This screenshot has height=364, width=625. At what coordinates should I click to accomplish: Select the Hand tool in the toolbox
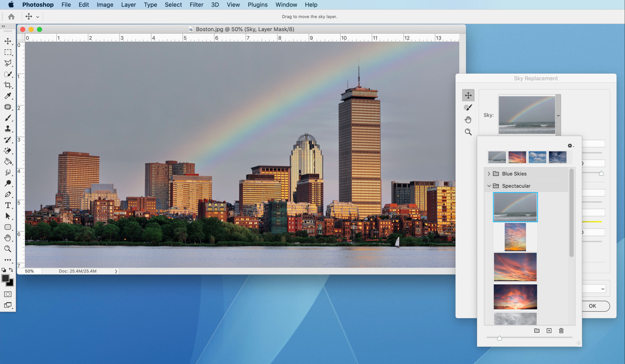8,238
